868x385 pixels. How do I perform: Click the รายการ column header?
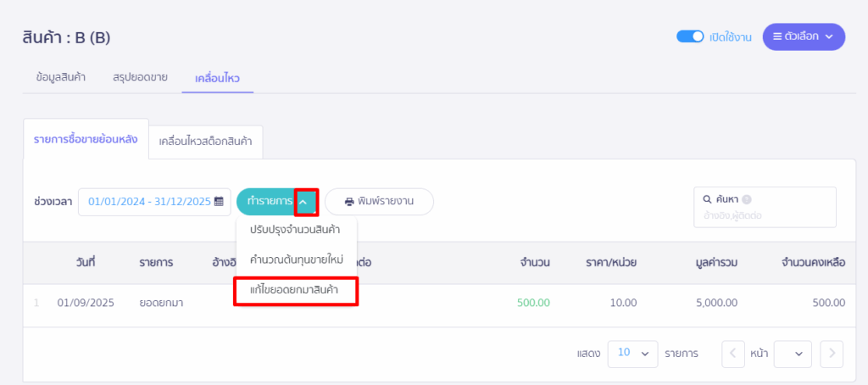[x=156, y=263]
